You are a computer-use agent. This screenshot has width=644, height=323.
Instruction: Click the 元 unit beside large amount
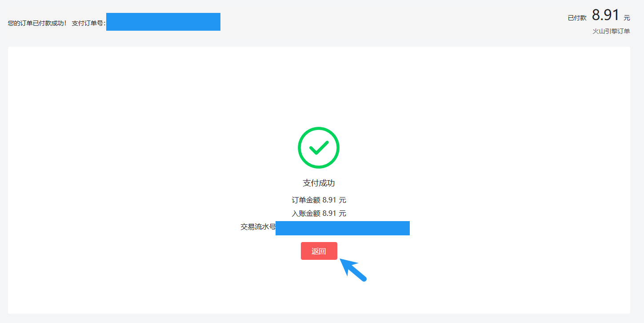pyautogui.click(x=627, y=18)
